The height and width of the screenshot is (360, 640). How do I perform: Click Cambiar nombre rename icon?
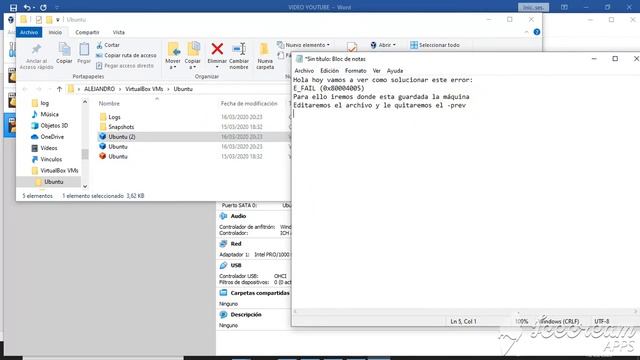pos(239,49)
